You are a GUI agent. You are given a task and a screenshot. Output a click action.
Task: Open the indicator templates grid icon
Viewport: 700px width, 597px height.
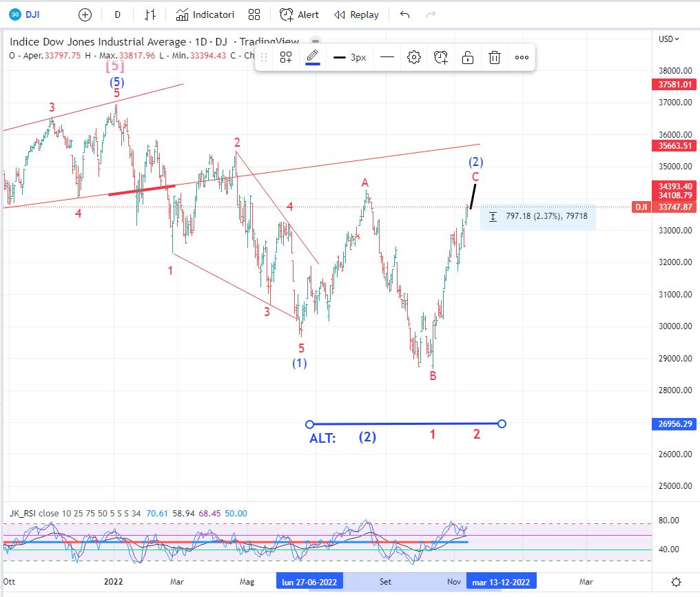click(254, 14)
